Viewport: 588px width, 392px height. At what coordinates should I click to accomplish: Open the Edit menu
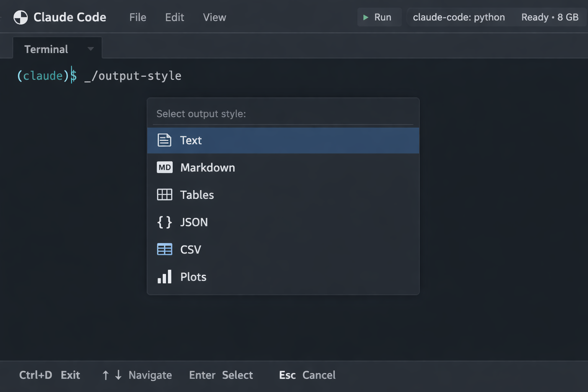[175, 17]
